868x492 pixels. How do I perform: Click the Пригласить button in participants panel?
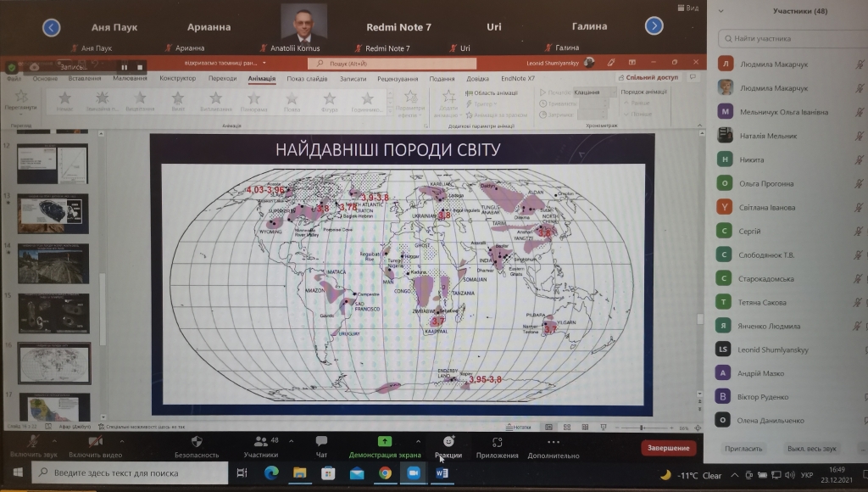pyautogui.click(x=744, y=448)
